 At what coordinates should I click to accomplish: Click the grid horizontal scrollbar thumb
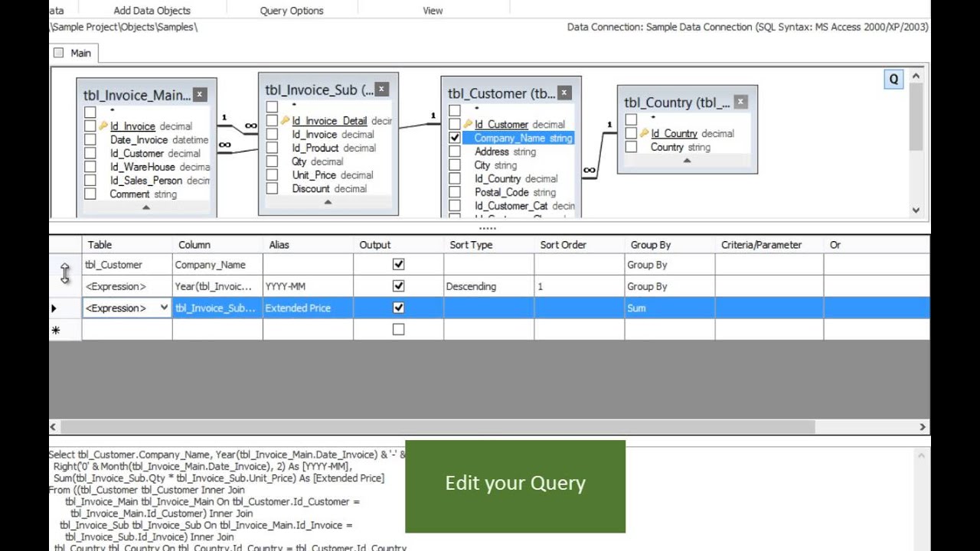coord(437,427)
